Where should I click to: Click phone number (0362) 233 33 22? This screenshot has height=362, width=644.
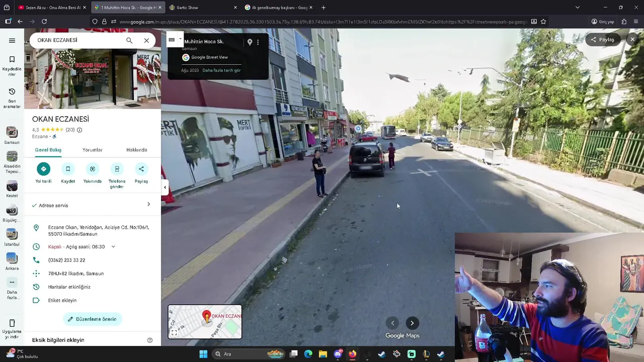pyautogui.click(x=66, y=260)
